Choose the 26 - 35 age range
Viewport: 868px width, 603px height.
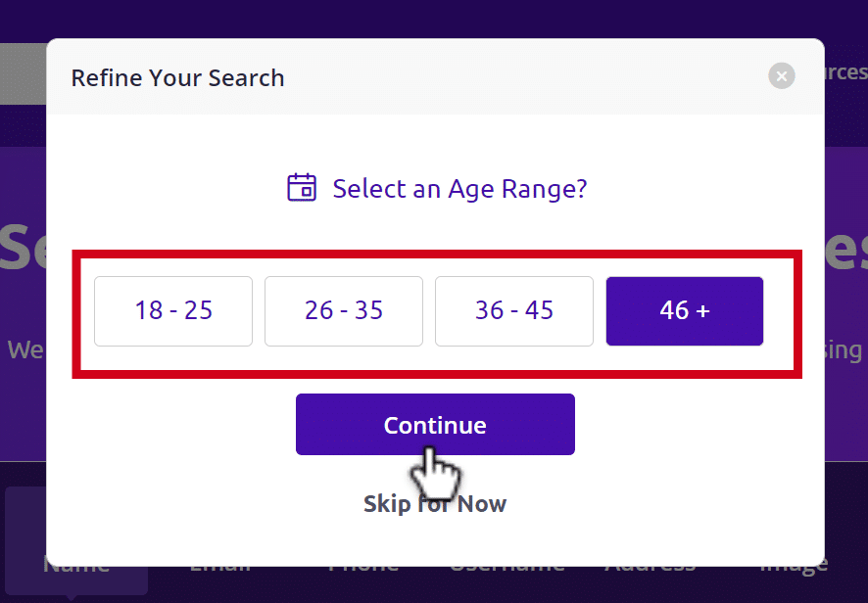pyautogui.click(x=344, y=311)
